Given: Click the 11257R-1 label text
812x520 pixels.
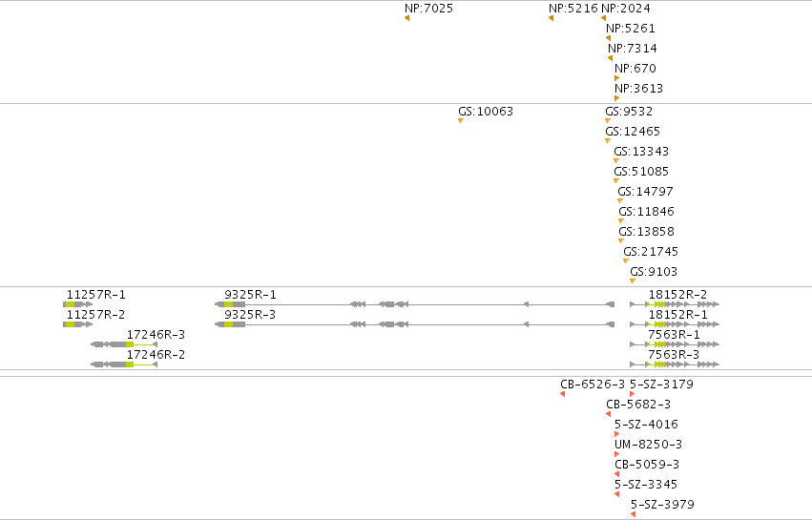Looking at the screenshot, I should coord(96,295).
